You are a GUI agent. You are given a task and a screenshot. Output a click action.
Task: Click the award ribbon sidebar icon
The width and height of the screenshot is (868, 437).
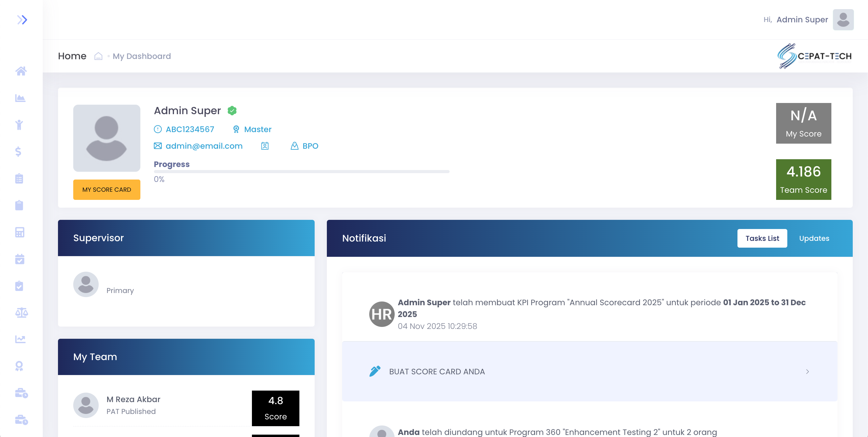(19, 366)
